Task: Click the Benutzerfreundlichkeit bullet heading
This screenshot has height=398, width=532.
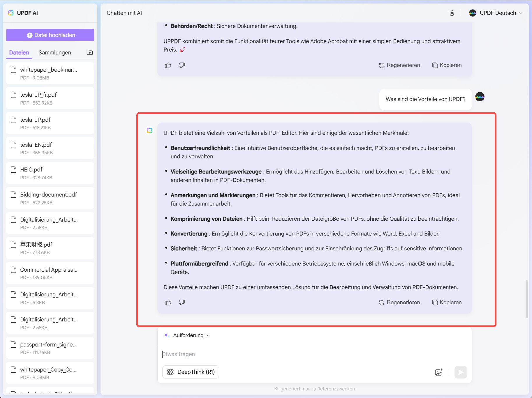Action: 200,148
